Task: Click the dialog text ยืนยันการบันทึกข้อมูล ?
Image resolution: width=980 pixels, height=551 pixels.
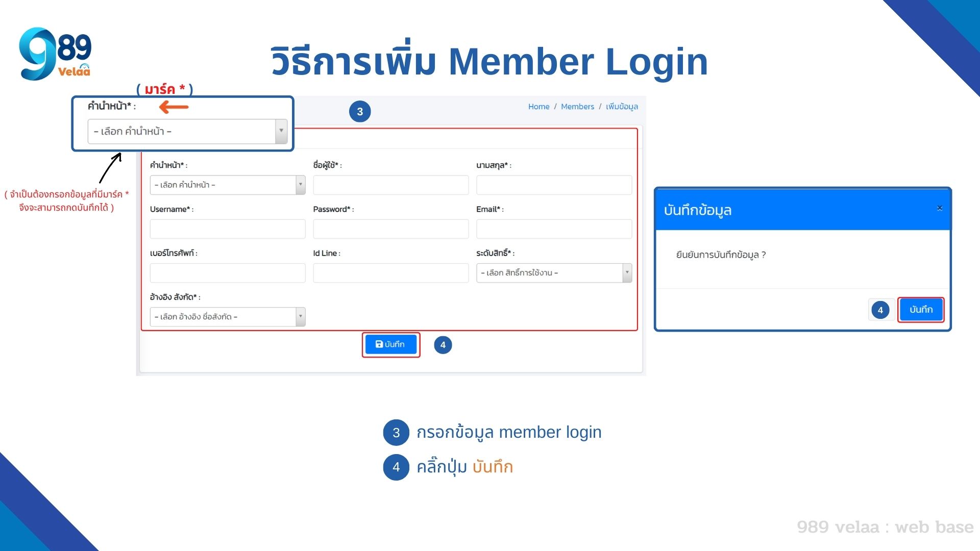Action: click(x=721, y=255)
